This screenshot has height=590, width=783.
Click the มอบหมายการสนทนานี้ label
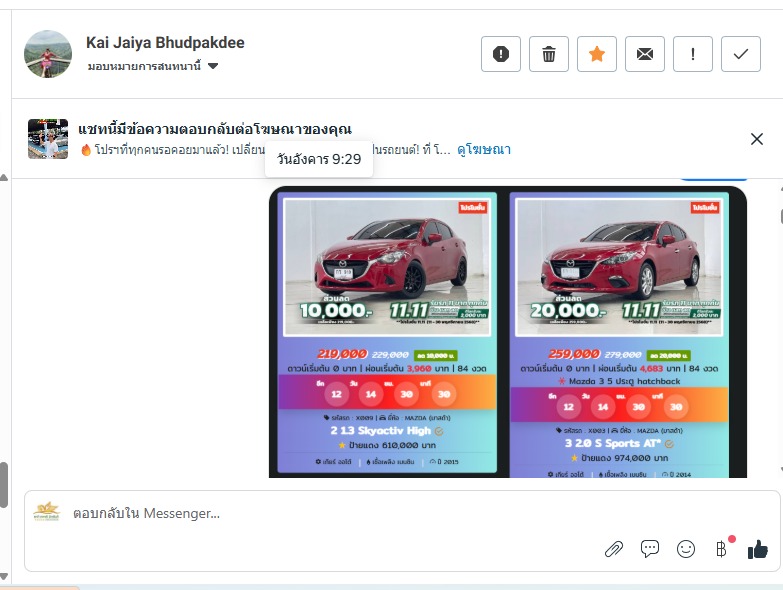click(x=144, y=66)
